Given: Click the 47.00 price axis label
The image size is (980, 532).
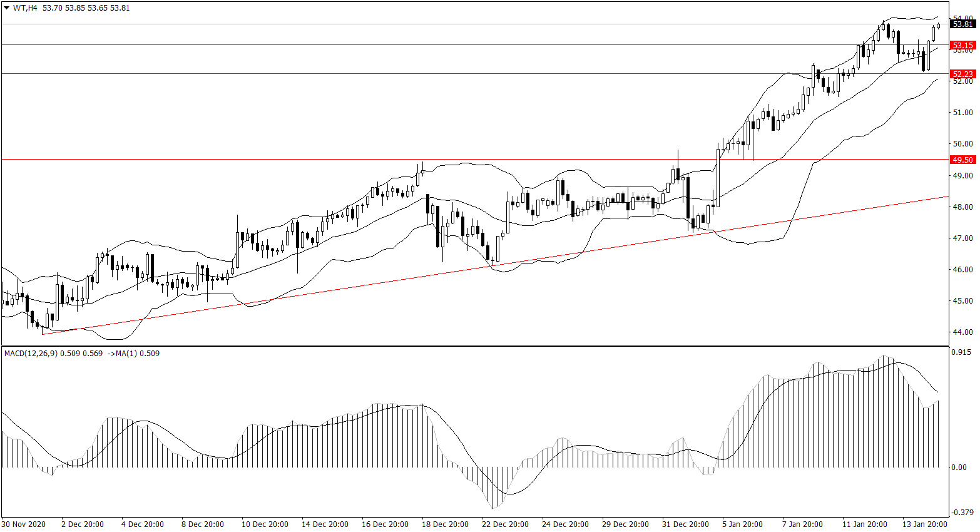Looking at the screenshot, I should coord(962,238).
